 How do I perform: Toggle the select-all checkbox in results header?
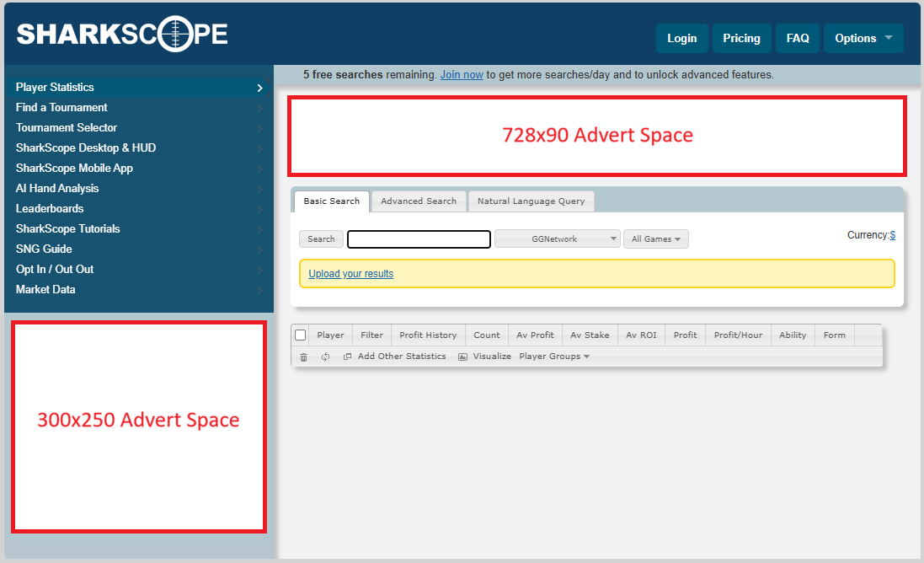click(x=300, y=335)
